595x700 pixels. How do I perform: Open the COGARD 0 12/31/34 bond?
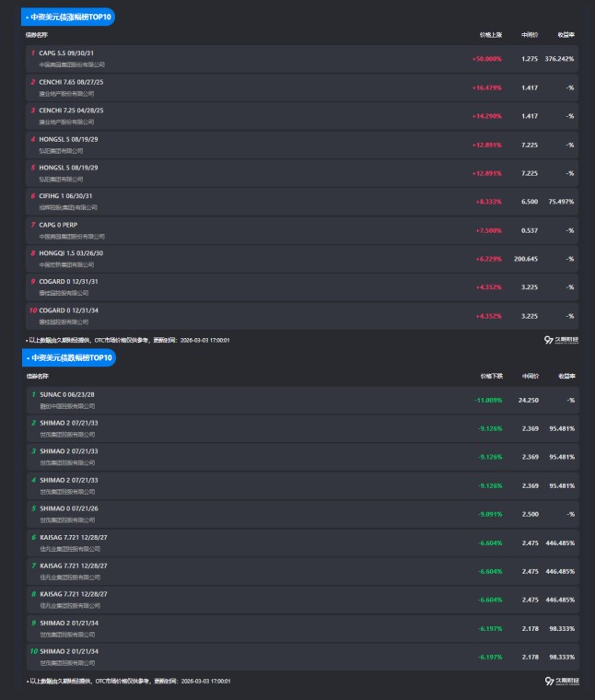[x=67, y=309]
